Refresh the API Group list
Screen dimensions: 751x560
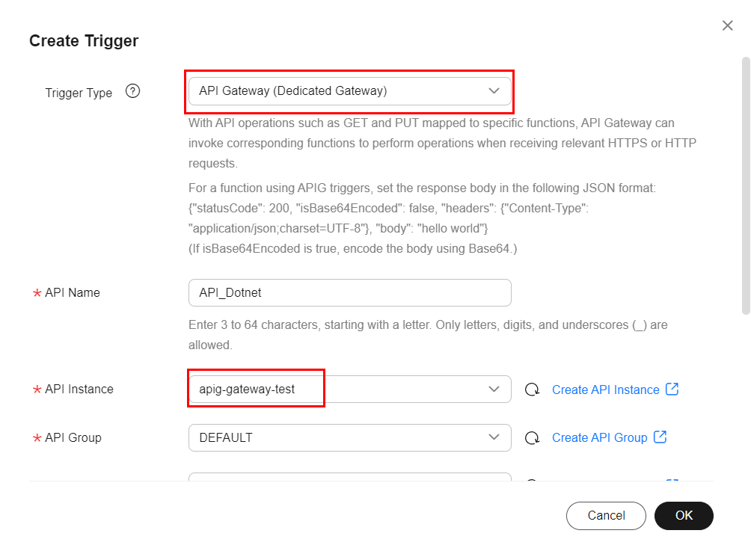click(x=532, y=437)
